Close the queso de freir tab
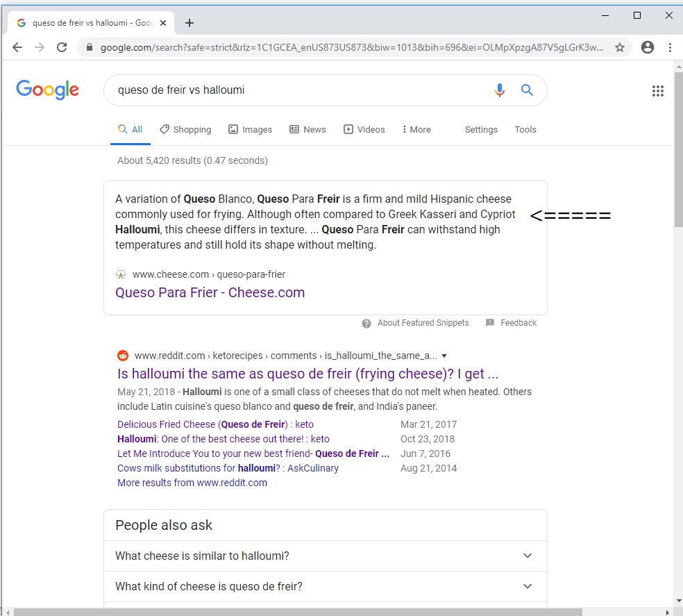The height and width of the screenshot is (616, 683). pyautogui.click(x=163, y=23)
